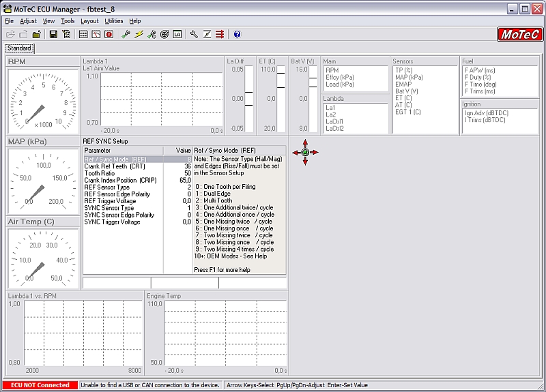Save file with the floppy disk icon
Image resolution: width=546 pixels, height=392 pixels.
point(53,35)
